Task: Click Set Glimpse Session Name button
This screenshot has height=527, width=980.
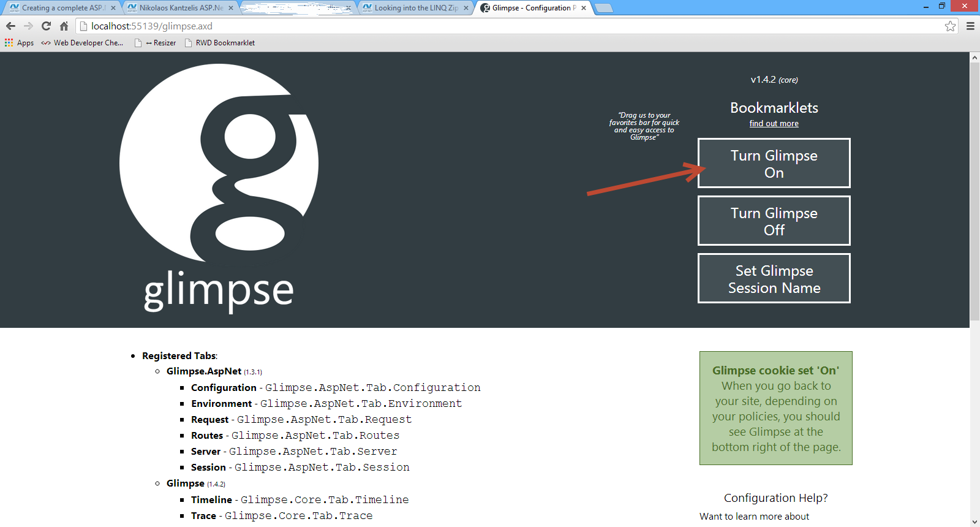Action: pyautogui.click(x=774, y=278)
